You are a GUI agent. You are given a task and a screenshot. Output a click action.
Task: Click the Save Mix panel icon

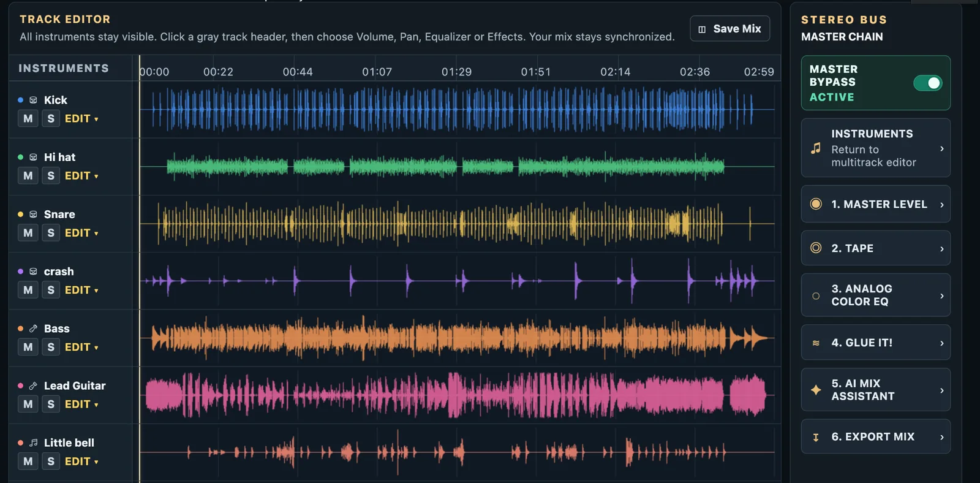[702, 29]
